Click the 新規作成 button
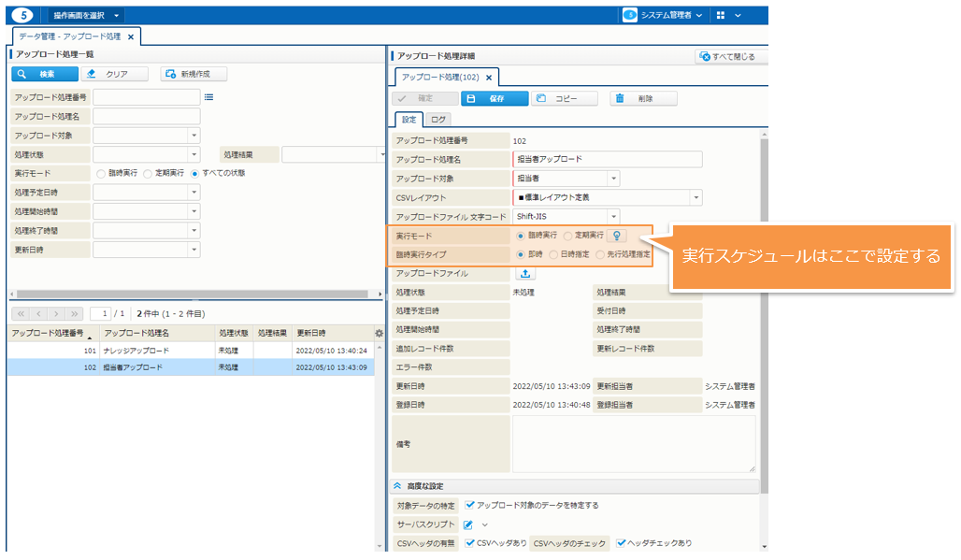 pyautogui.click(x=193, y=74)
